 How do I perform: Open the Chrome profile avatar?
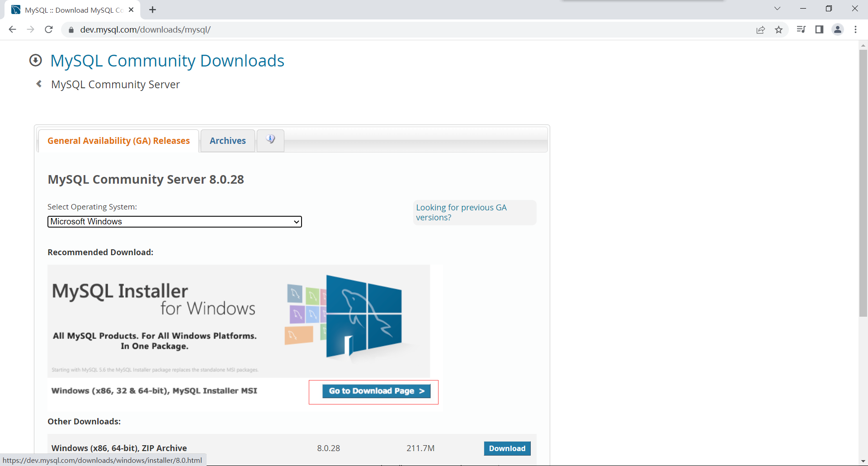point(837,29)
